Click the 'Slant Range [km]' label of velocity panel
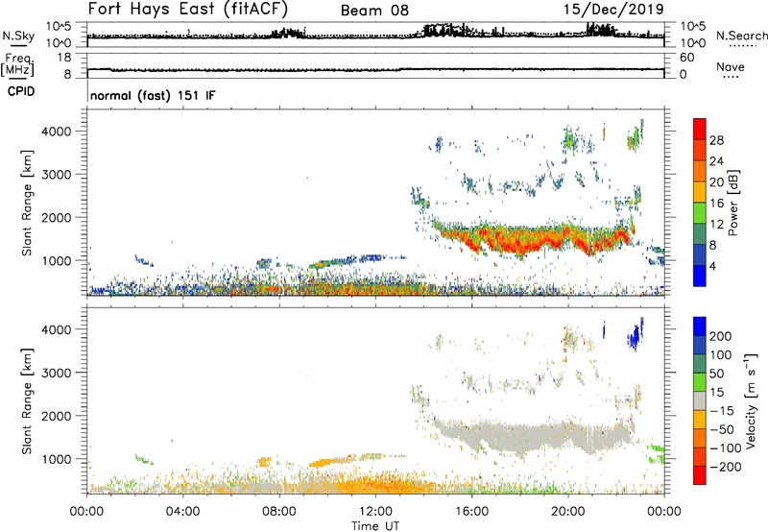This screenshot has height=532, width=768. pyautogui.click(x=27, y=401)
